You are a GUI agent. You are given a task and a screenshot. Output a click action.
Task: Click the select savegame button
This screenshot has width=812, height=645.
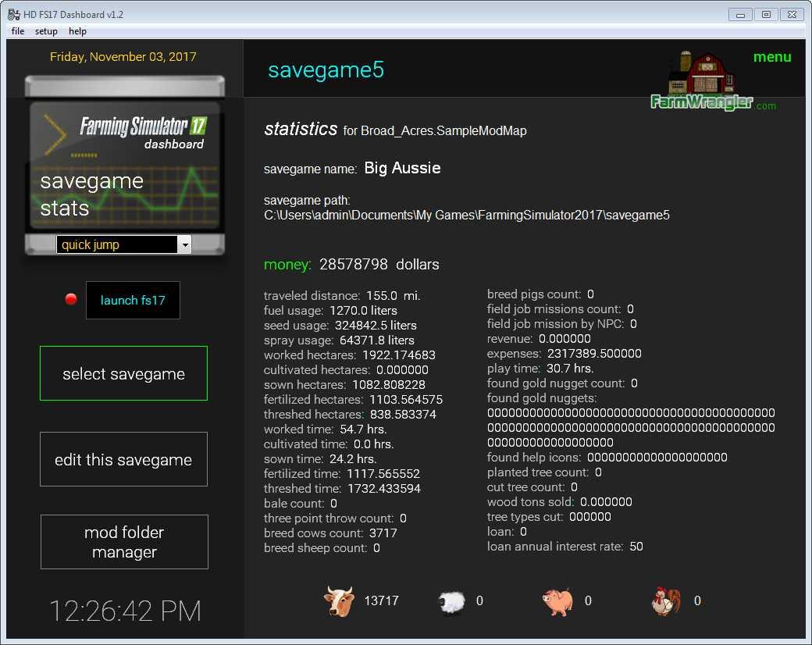[123, 374]
